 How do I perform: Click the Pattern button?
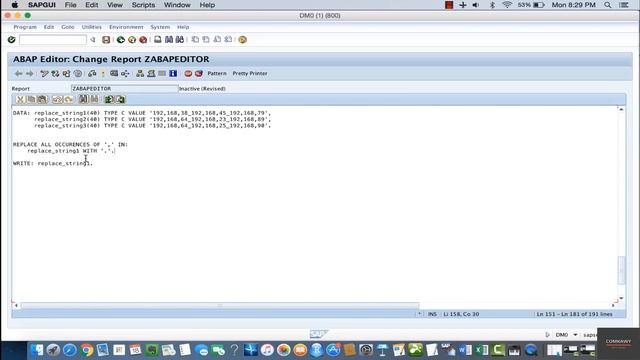[x=217, y=73]
